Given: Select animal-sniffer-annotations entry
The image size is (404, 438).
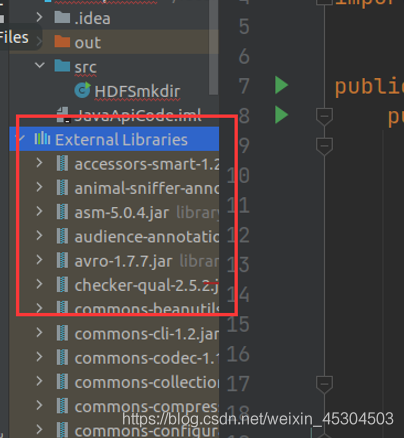Looking at the screenshot, I should coord(147,188).
